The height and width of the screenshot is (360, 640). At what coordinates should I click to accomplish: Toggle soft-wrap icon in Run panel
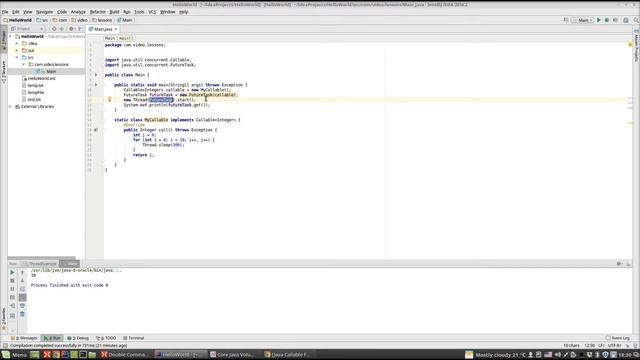click(22, 289)
